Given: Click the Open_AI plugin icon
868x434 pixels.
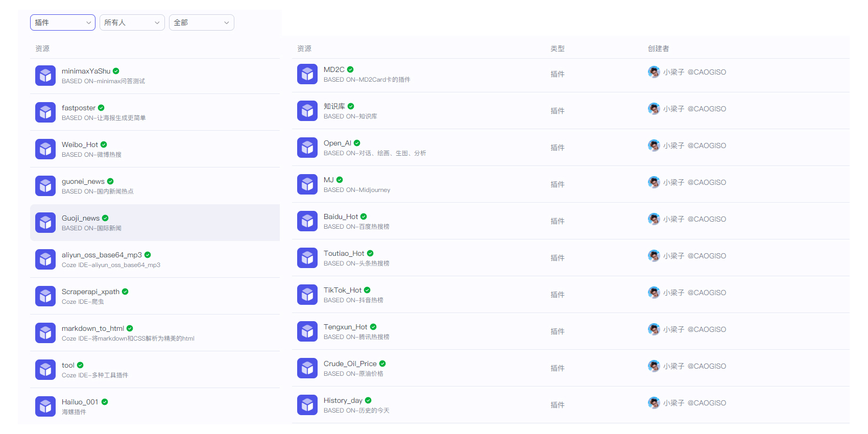Looking at the screenshot, I should tap(307, 148).
